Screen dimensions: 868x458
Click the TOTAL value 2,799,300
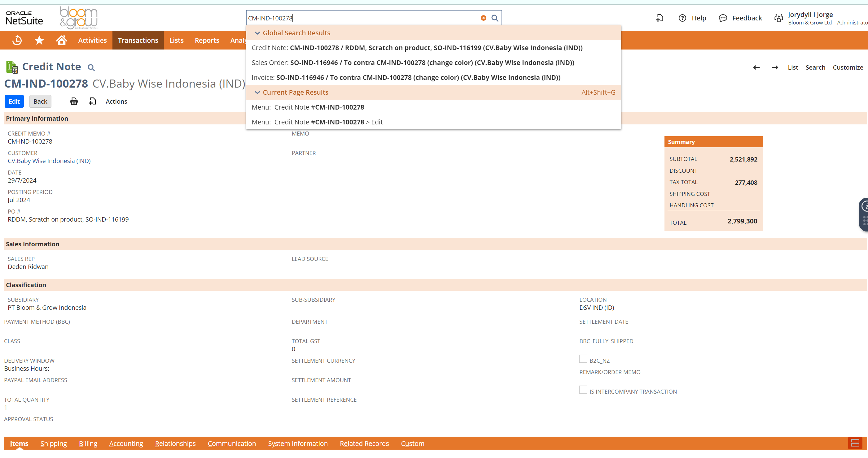742,222
